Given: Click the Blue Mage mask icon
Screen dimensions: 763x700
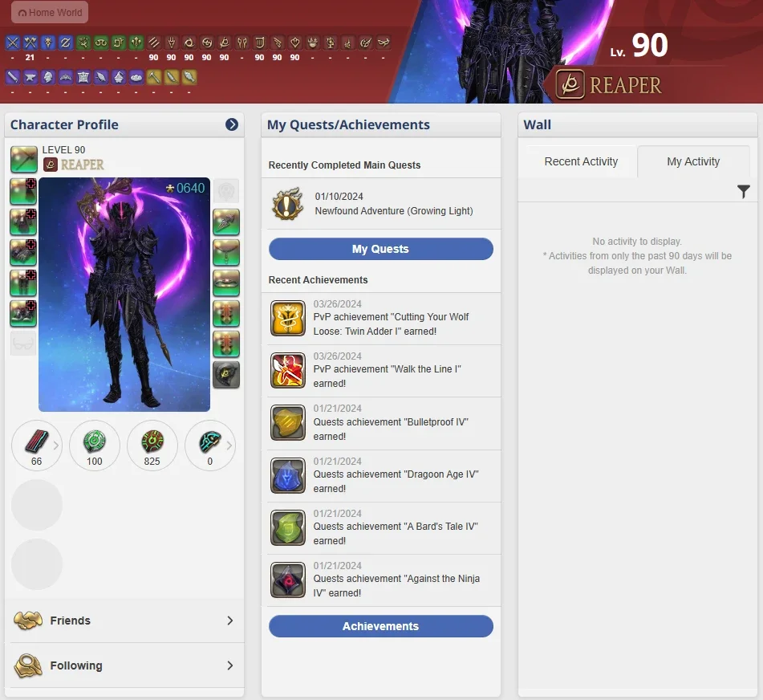Looking at the screenshot, I should pyautogui.click(x=384, y=43).
